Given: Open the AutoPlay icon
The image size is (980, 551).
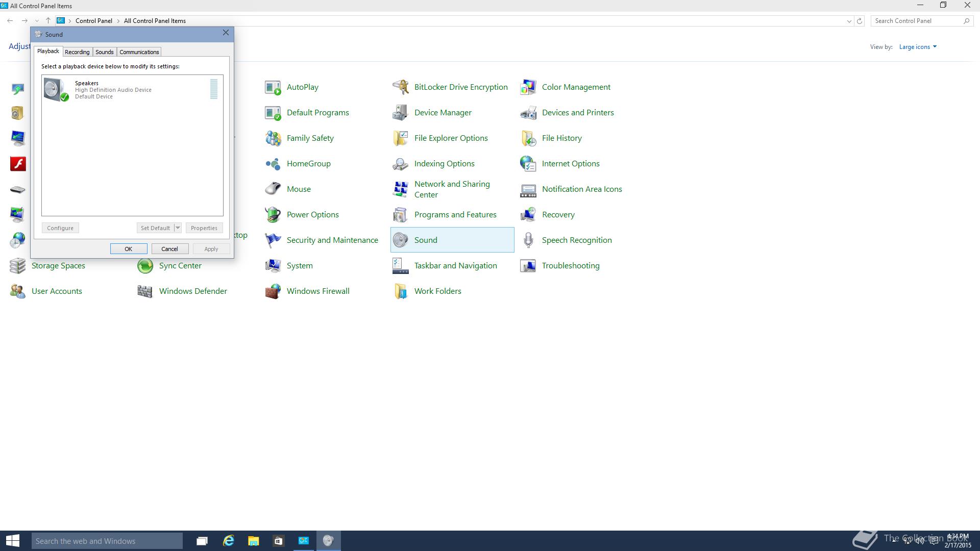Looking at the screenshot, I should (x=273, y=87).
